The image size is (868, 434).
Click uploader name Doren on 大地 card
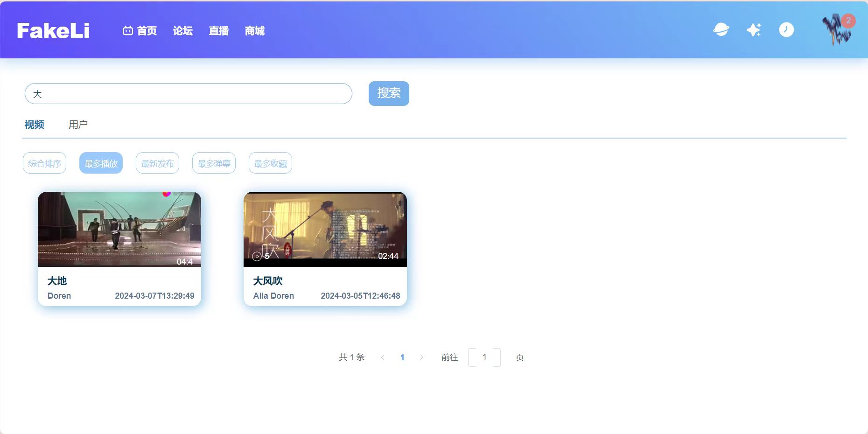click(59, 296)
